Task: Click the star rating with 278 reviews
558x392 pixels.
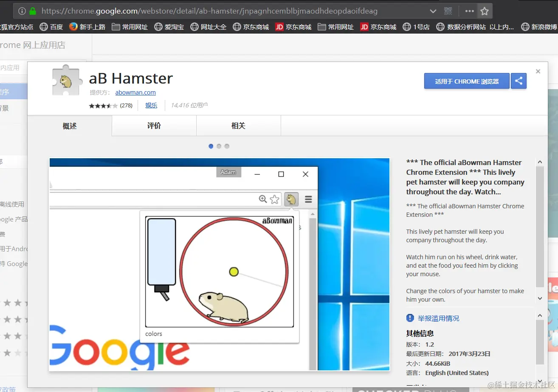Action: 110,106
